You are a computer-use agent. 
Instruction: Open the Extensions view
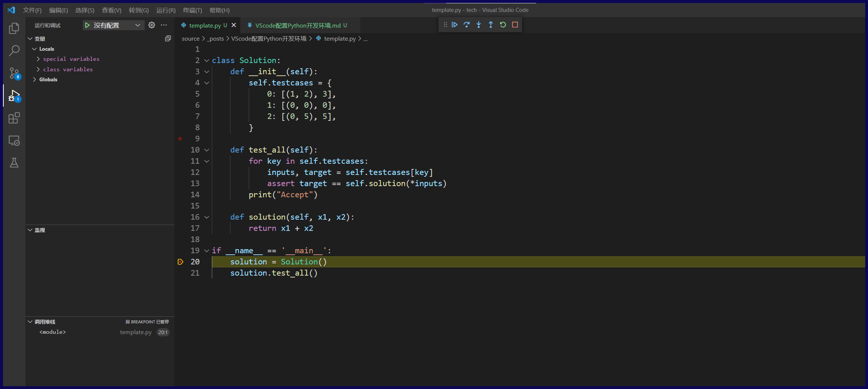tap(14, 118)
